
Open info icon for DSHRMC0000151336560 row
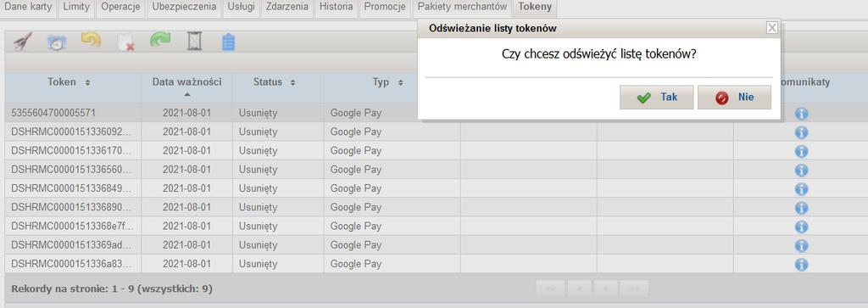pos(801,170)
